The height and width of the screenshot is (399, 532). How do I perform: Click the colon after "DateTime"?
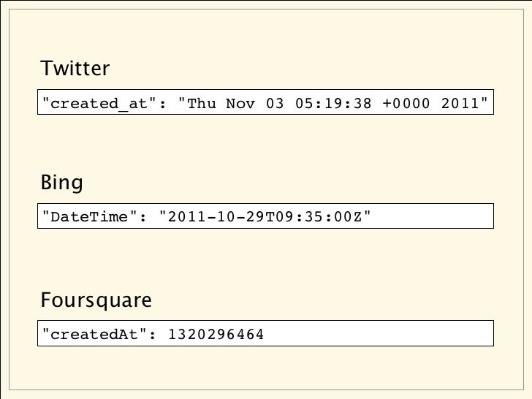pos(143,218)
